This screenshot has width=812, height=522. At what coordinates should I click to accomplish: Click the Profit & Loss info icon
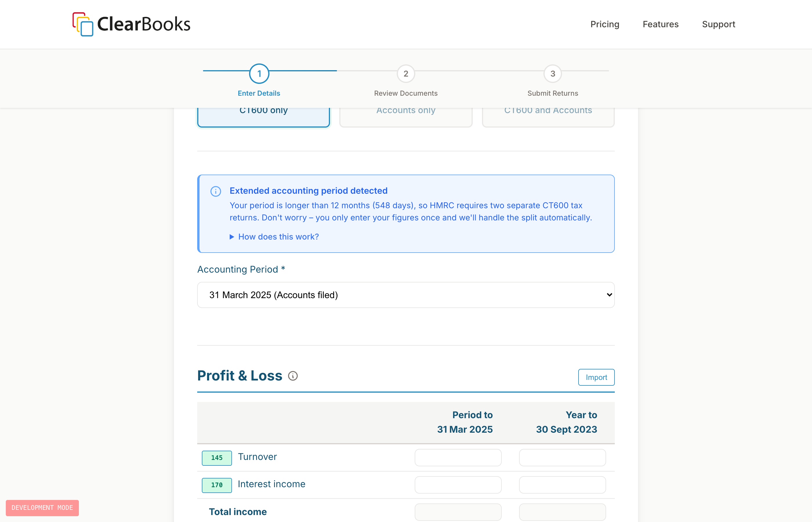[293, 376]
